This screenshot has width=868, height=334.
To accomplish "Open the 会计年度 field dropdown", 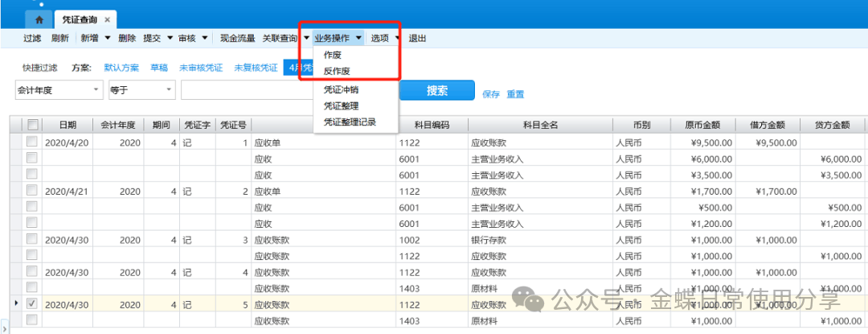I will pos(97,90).
